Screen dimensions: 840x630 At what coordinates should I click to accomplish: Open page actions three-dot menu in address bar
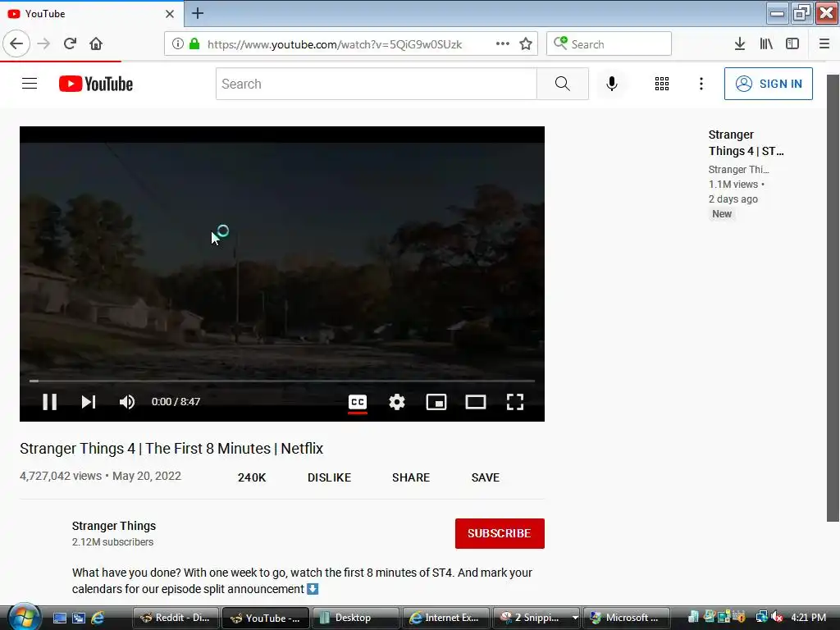pyautogui.click(x=503, y=44)
